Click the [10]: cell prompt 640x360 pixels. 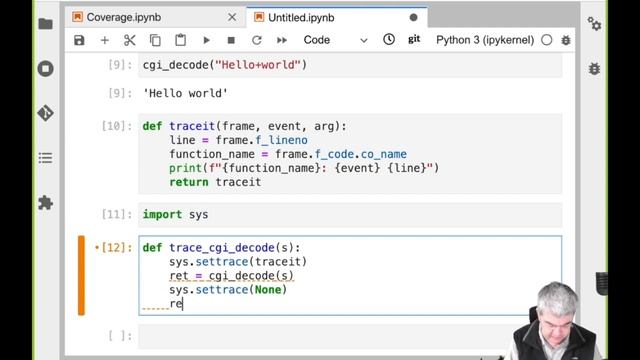[x=117, y=126]
